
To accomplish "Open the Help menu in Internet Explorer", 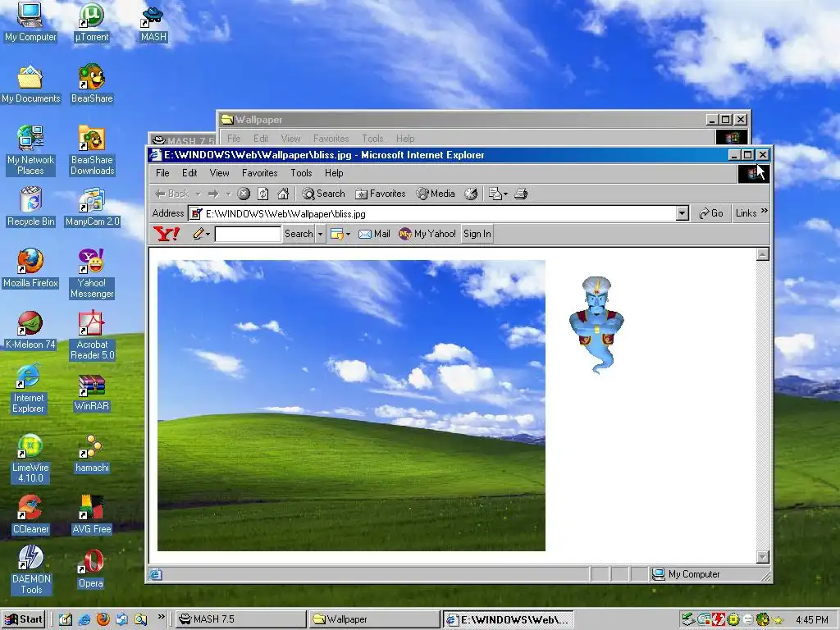I will (334, 173).
